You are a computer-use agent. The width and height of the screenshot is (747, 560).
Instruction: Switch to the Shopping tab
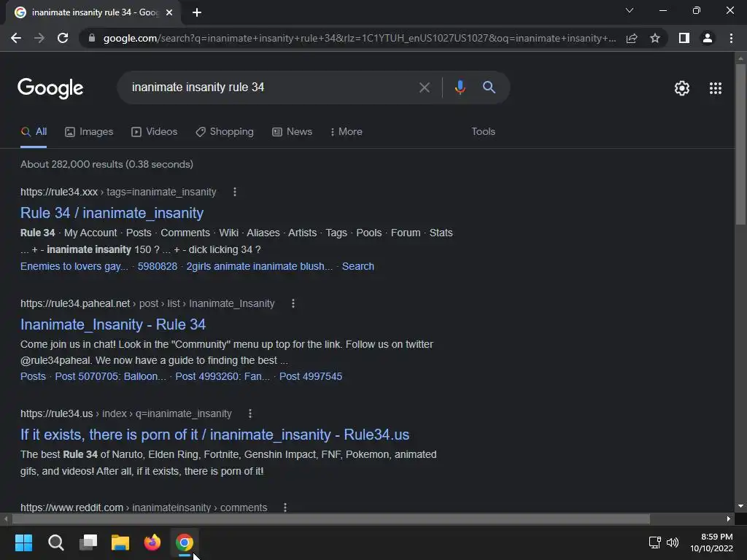pos(225,131)
